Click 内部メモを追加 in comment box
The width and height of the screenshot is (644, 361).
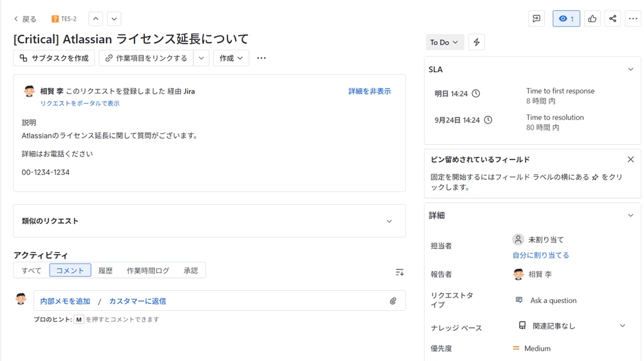[65, 301]
